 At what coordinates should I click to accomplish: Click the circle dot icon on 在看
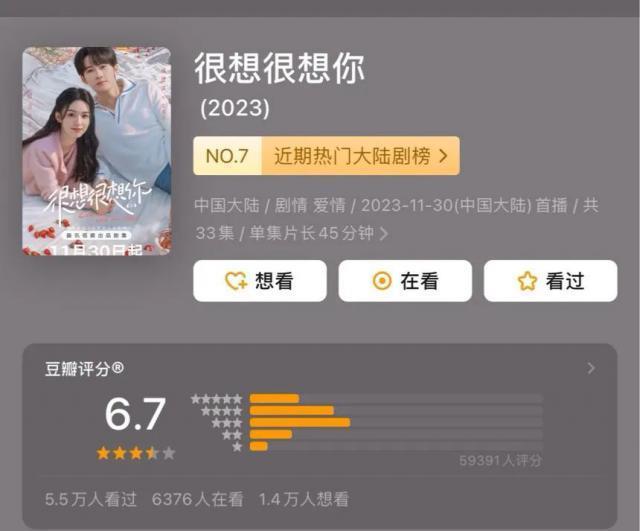coord(382,281)
